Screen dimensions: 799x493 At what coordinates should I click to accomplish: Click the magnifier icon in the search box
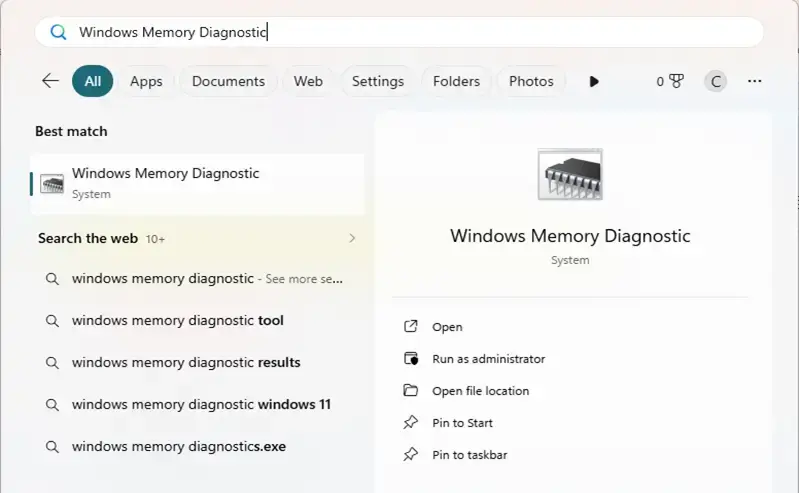(x=58, y=32)
